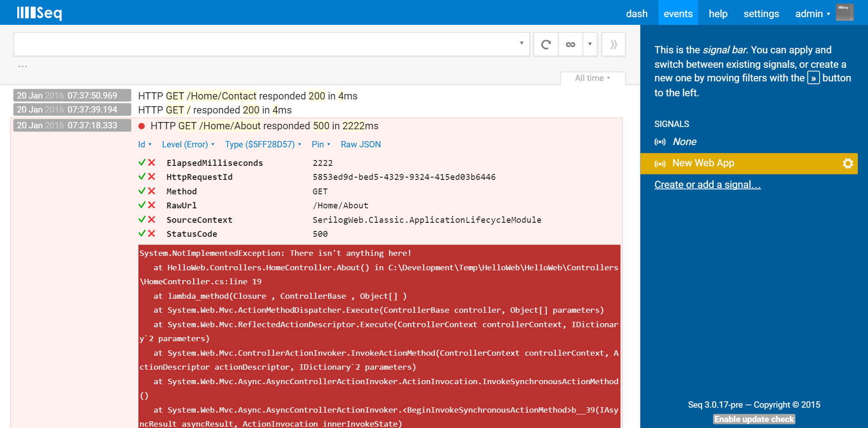Click the 07:37:18.333 timestamp
Image resolution: width=868 pixels, height=428 pixels.
pyautogui.click(x=72, y=125)
